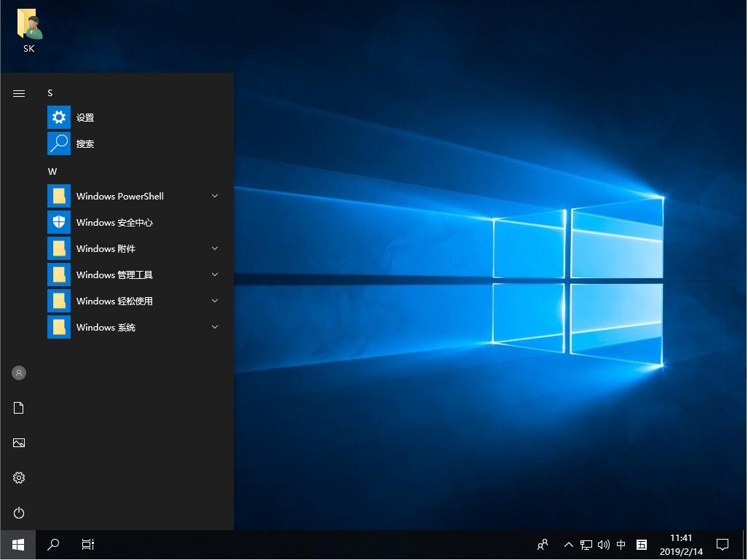Open the Action Center in the system tray
Screen dimensions: 748x560
pyautogui.click(x=722, y=545)
